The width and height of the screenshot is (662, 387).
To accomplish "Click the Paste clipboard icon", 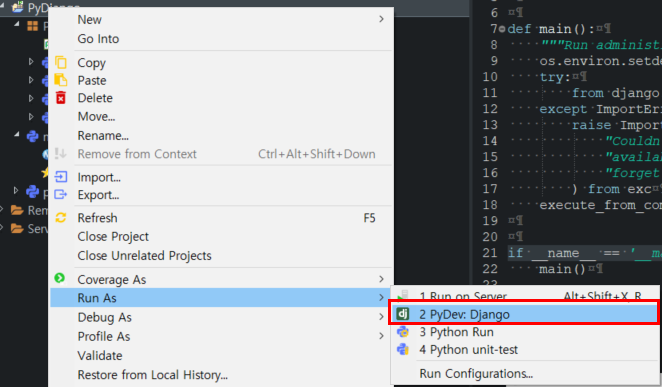I will (x=61, y=80).
